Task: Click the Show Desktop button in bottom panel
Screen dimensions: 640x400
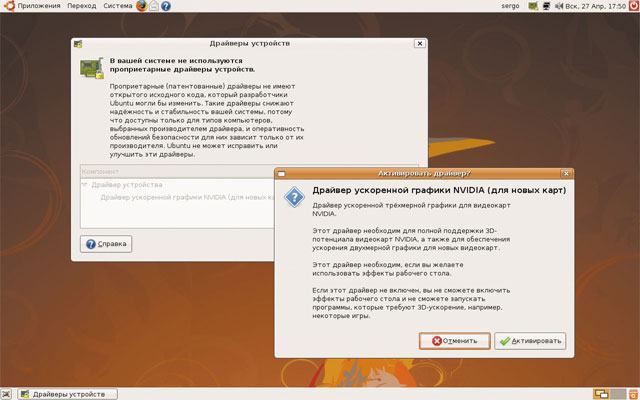Action: pos(6,394)
